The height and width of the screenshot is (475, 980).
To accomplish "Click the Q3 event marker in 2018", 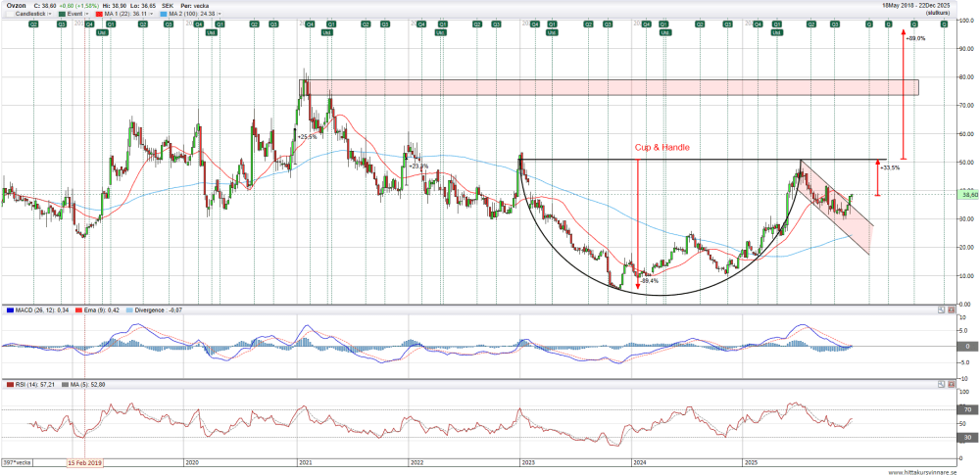I will click(61, 24).
